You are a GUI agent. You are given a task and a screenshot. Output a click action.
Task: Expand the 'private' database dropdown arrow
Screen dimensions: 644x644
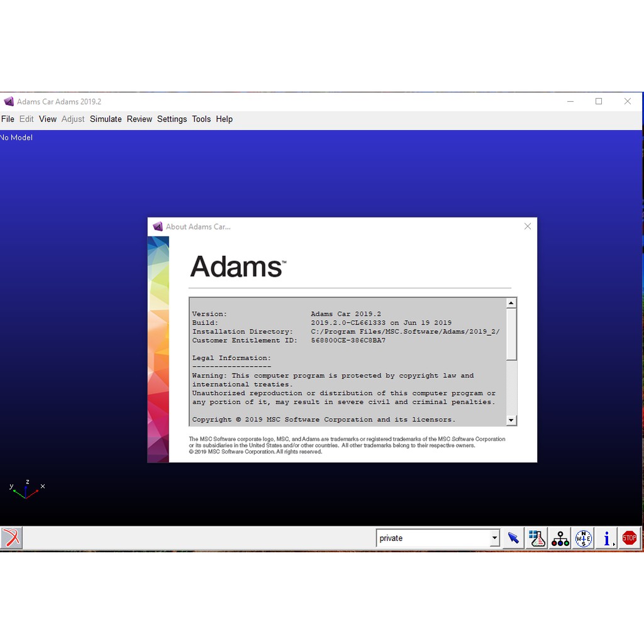coord(494,538)
